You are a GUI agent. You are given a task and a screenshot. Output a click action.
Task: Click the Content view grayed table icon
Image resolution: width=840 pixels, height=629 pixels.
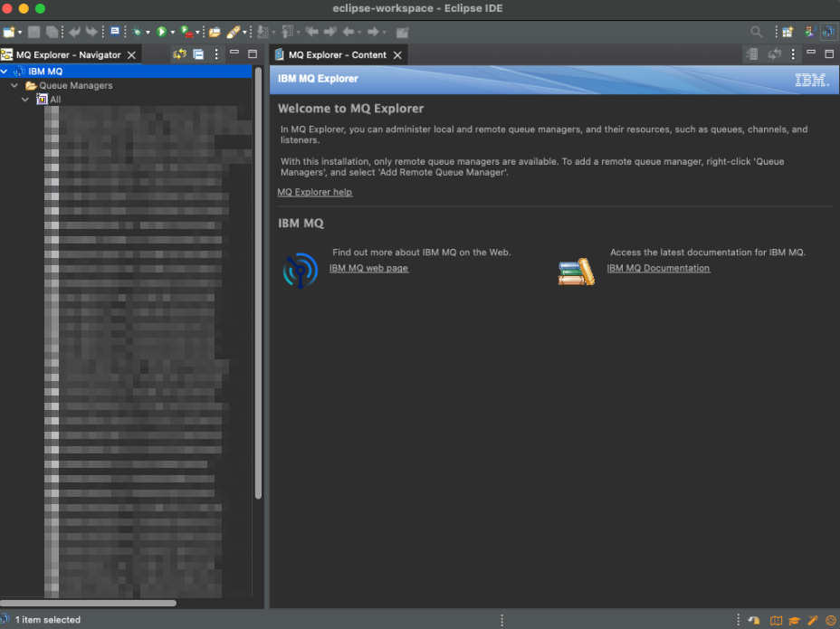pyautogui.click(x=752, y=54)
